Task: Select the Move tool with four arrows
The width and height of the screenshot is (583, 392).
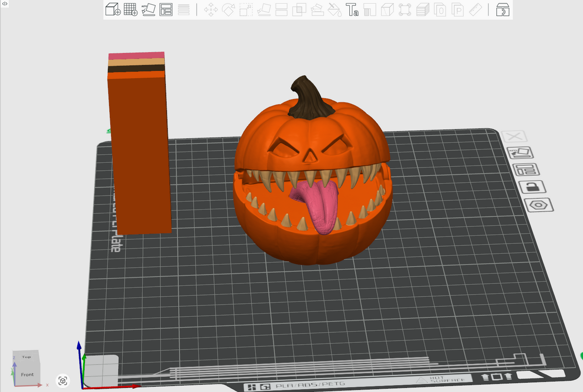Action: click(210, 10)
